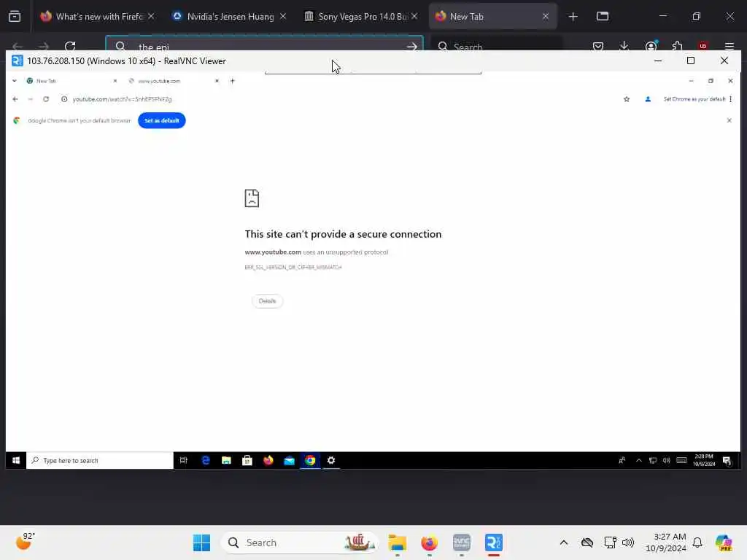Open Mail app on remote taskbar

pos(289,461)
